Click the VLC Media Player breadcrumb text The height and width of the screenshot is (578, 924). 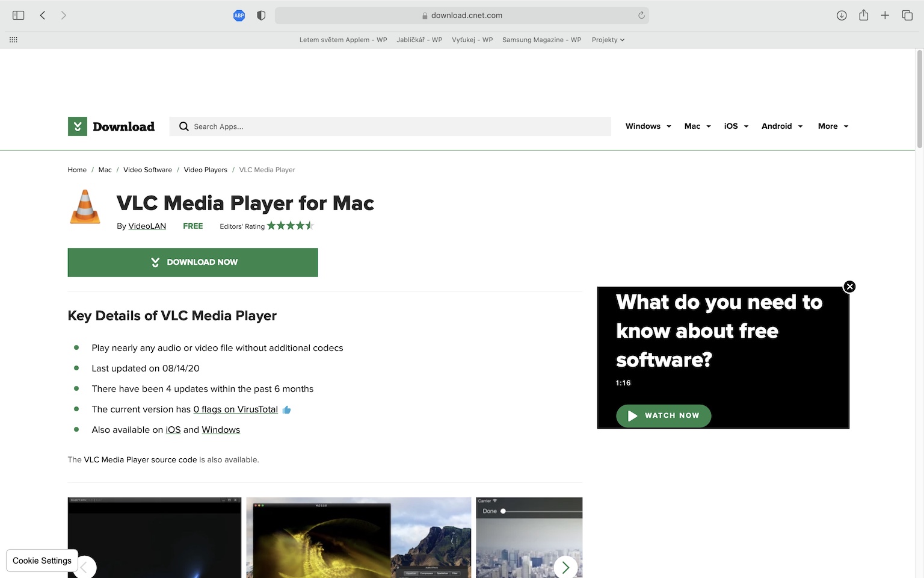coord(267,170)
